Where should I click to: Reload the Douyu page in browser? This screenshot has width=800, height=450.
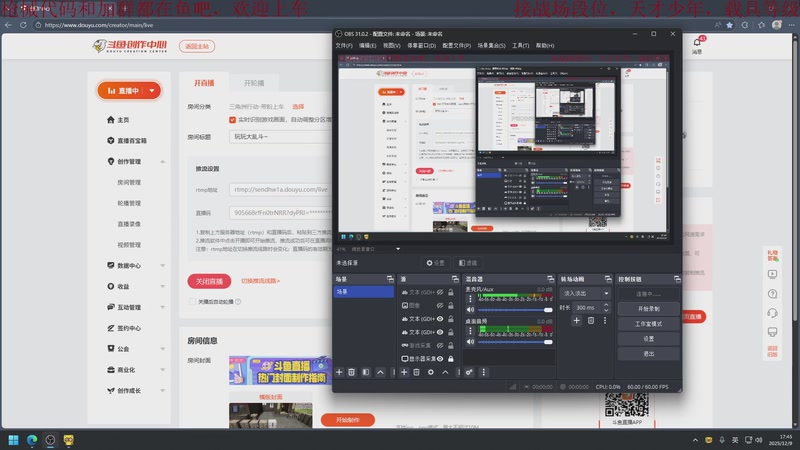[x=23, y=25]
